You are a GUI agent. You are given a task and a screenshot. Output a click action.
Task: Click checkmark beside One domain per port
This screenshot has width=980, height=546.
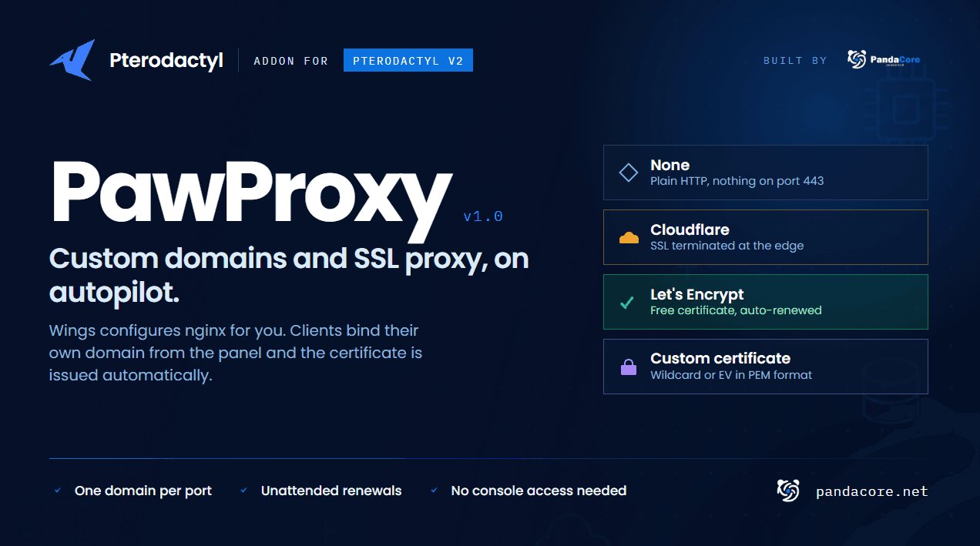click(58, 490)
